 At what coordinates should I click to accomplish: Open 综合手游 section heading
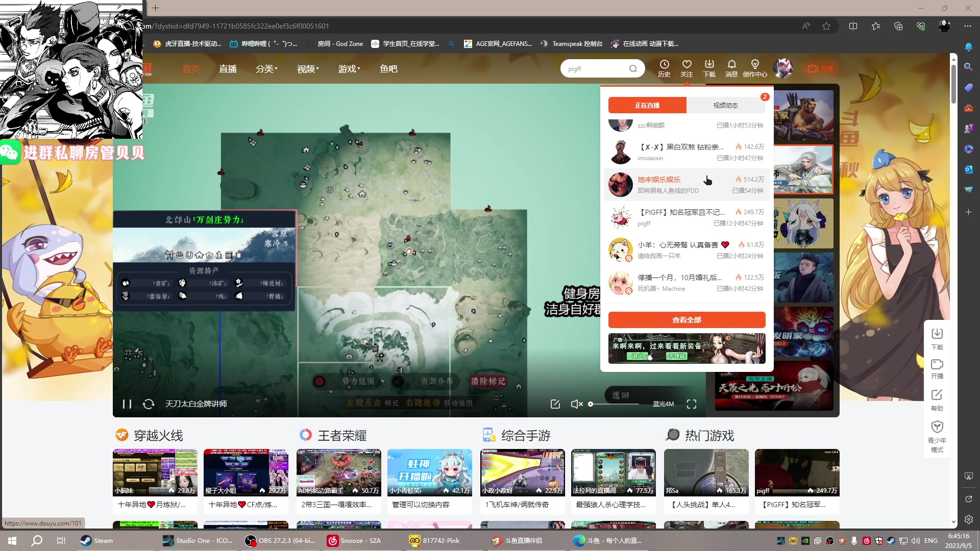point(526,435)
